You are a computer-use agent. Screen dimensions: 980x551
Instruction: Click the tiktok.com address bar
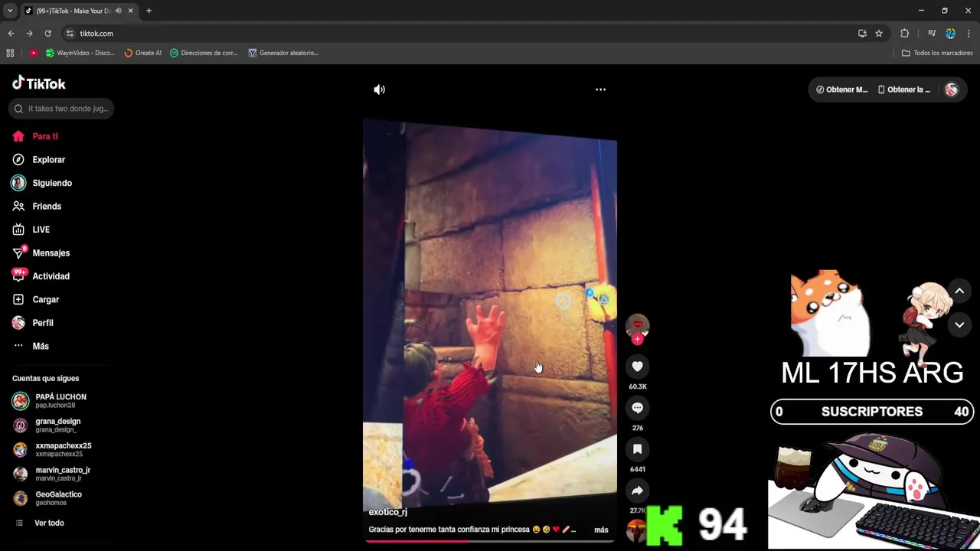pyautogui.click(x=459, y=34)
